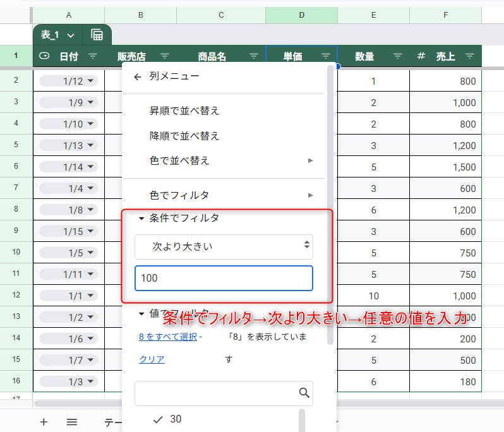504x432 pixels.
Task: Click the table calculator icon next to 表_1
Action: 97,35
